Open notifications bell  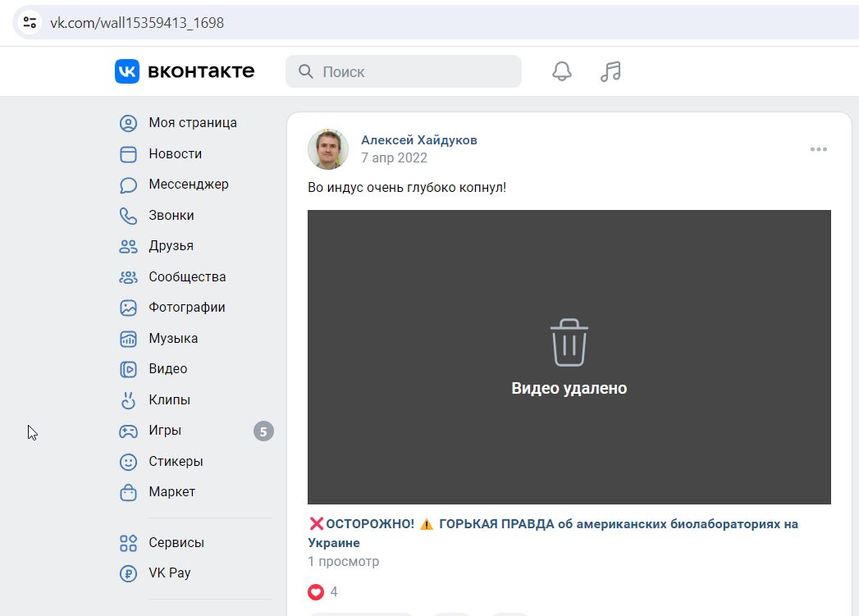561,71
